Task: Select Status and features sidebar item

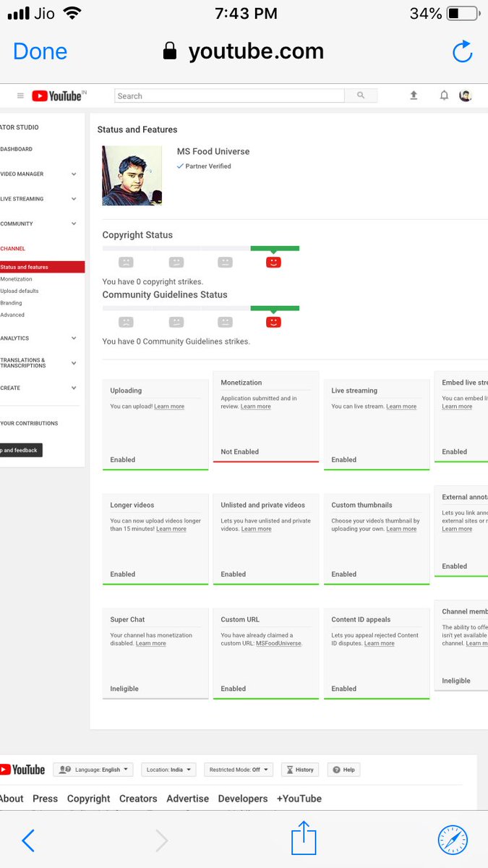Action: pos(42,267)
